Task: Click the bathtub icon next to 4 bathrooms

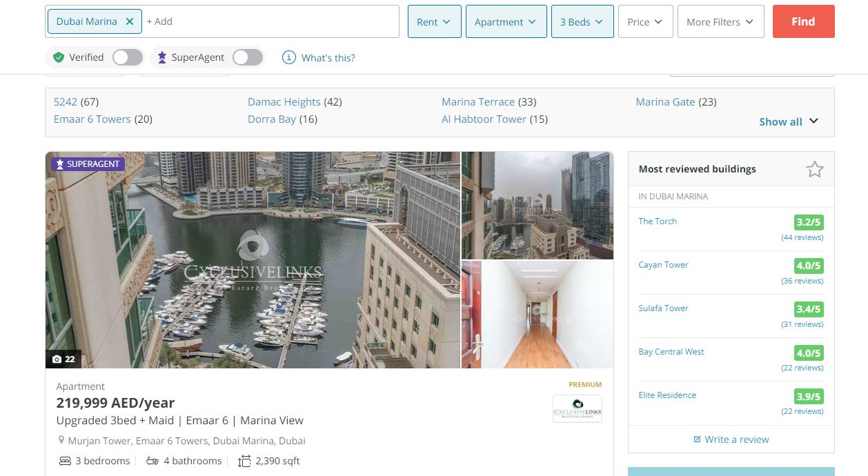Action: (152, 461)
